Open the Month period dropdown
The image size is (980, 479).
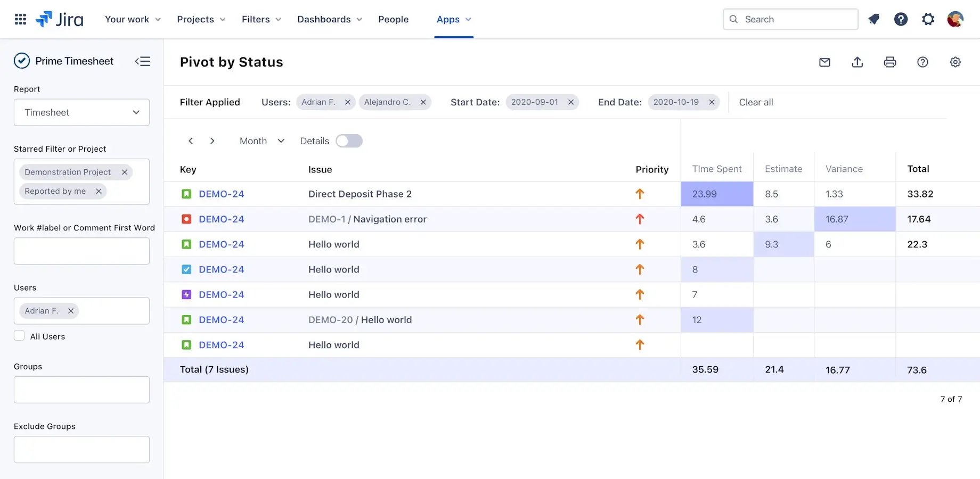(260, 141)
